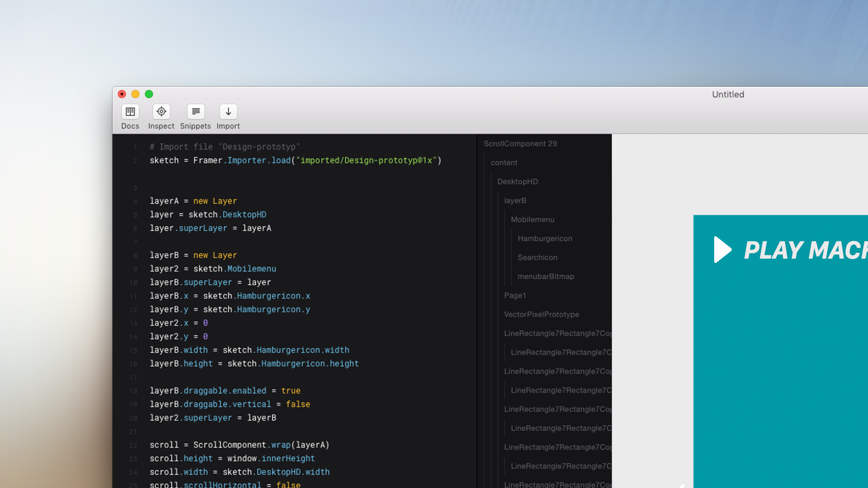Click the 'Untitled' window title
The image size is (868, 488).
click(728, 94)
